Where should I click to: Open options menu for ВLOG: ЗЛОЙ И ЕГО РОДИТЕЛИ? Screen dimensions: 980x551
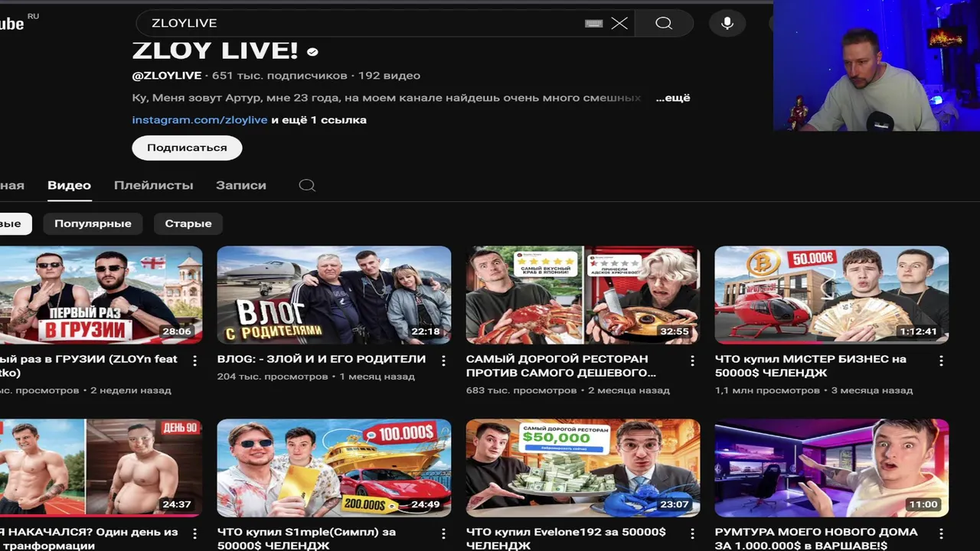point(443,360)
